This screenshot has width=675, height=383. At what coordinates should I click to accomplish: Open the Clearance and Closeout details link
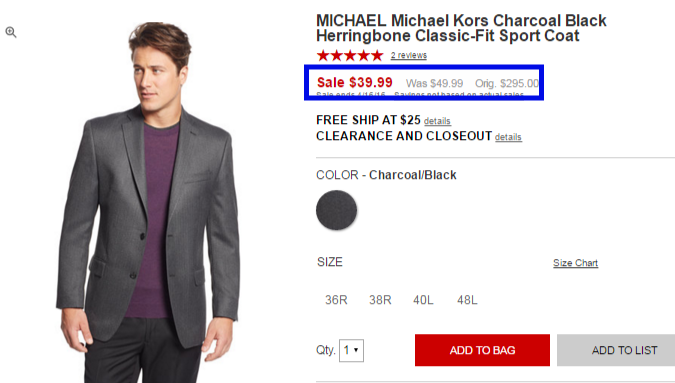(x=508, y=137)
